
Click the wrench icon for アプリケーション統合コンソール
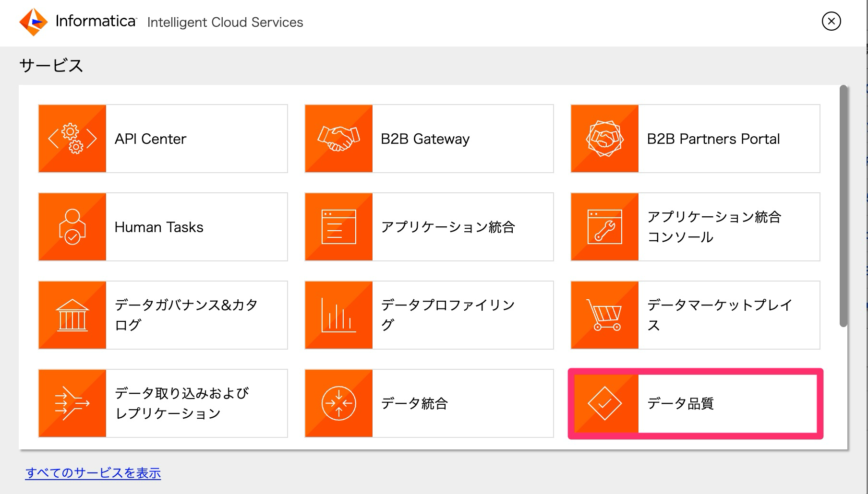point(605,227)
